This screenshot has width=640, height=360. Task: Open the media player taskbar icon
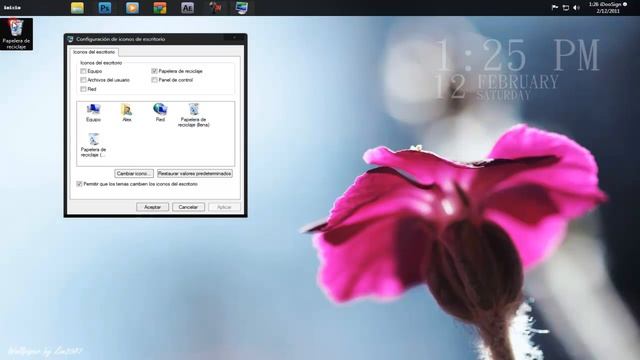[132, 8]
